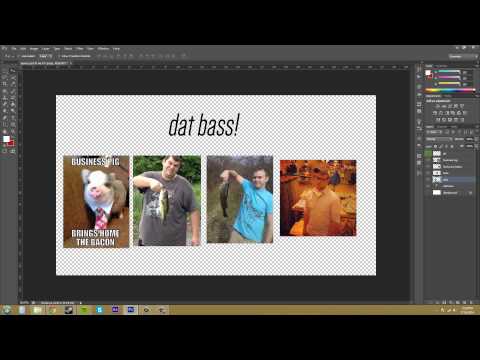Open the layer Opacity dropdown
The height and width of the screenshot is (360, 480).
point(476,139)
